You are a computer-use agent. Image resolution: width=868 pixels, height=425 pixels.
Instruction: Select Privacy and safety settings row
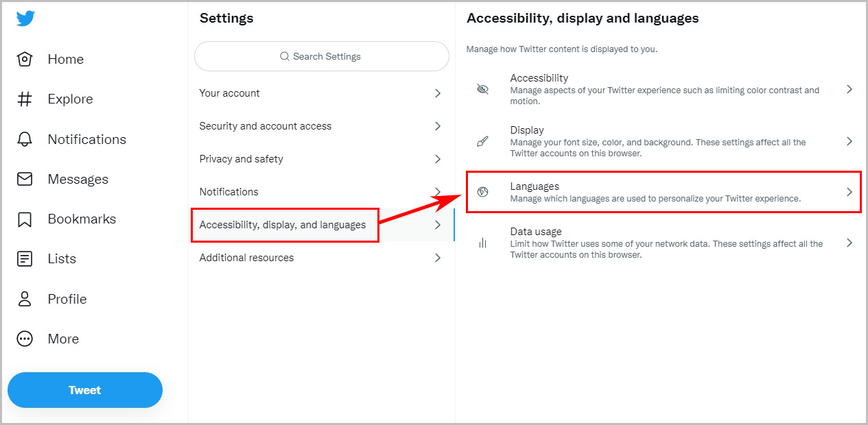322,159
